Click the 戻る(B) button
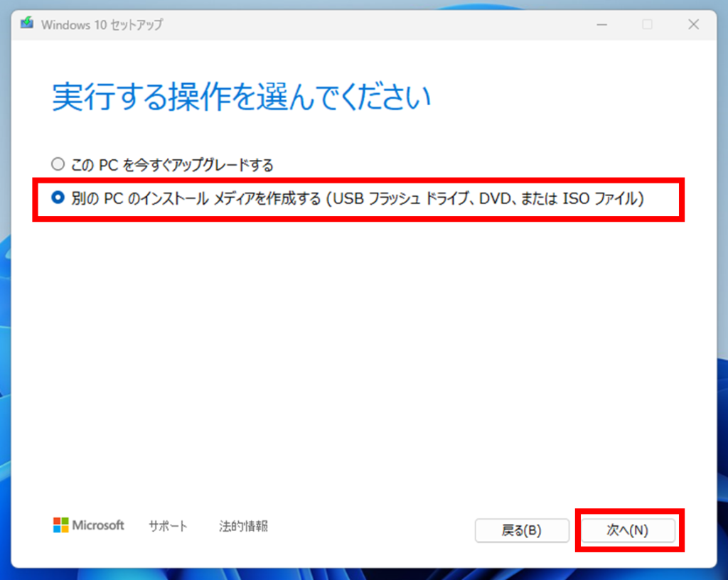Screen dimensions: 728x580 [522, 530]
